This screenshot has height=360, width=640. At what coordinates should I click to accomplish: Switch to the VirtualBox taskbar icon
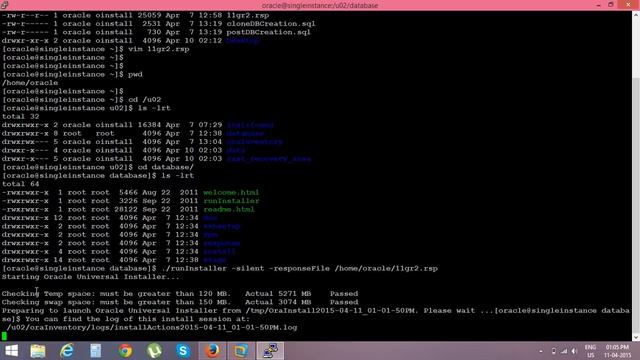point(241,351)
